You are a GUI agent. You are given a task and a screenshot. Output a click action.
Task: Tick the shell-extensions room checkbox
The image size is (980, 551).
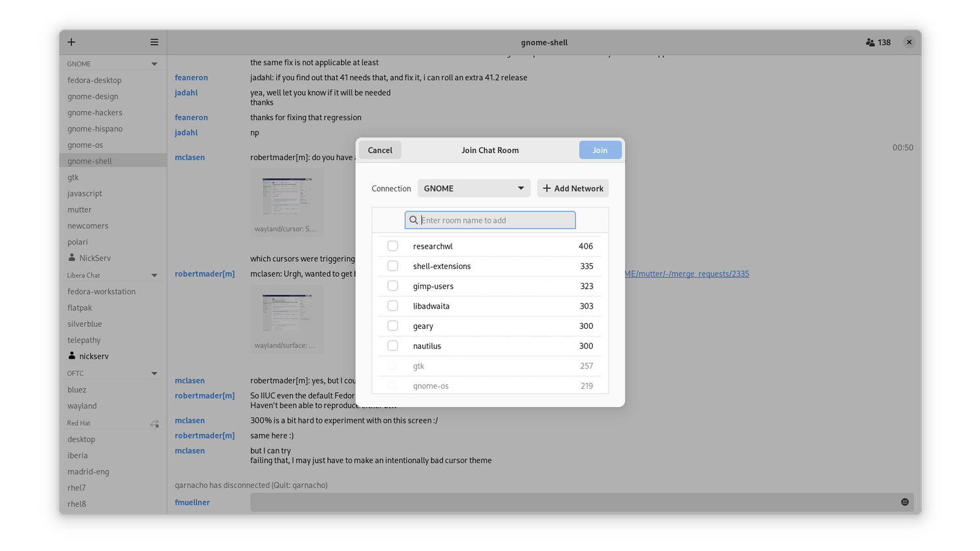(392, 266)
